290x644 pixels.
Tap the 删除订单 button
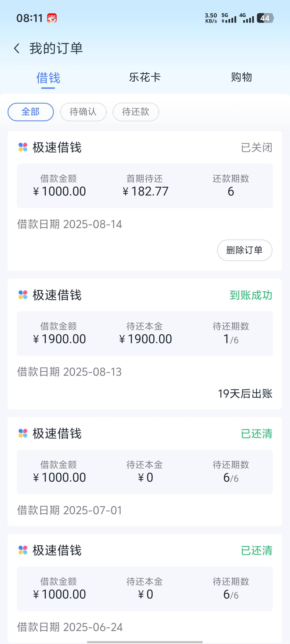pyautogui.click(x=244, y=250)
